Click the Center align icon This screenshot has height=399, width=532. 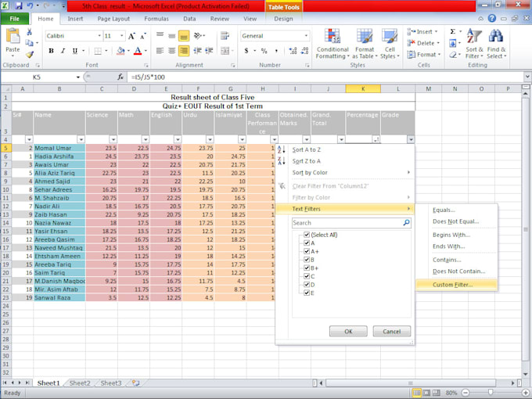point(172,51)
